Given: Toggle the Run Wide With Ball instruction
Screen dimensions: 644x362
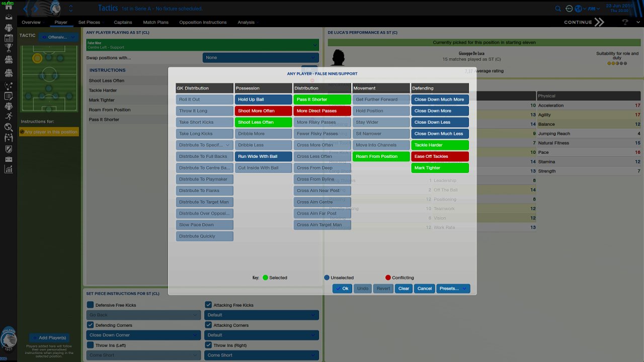Looking at the screenshot, I should point(263,156).
